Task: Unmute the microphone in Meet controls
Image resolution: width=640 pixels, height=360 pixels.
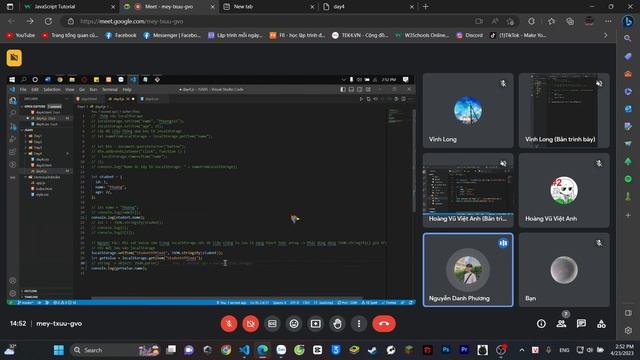Action: 229,324
